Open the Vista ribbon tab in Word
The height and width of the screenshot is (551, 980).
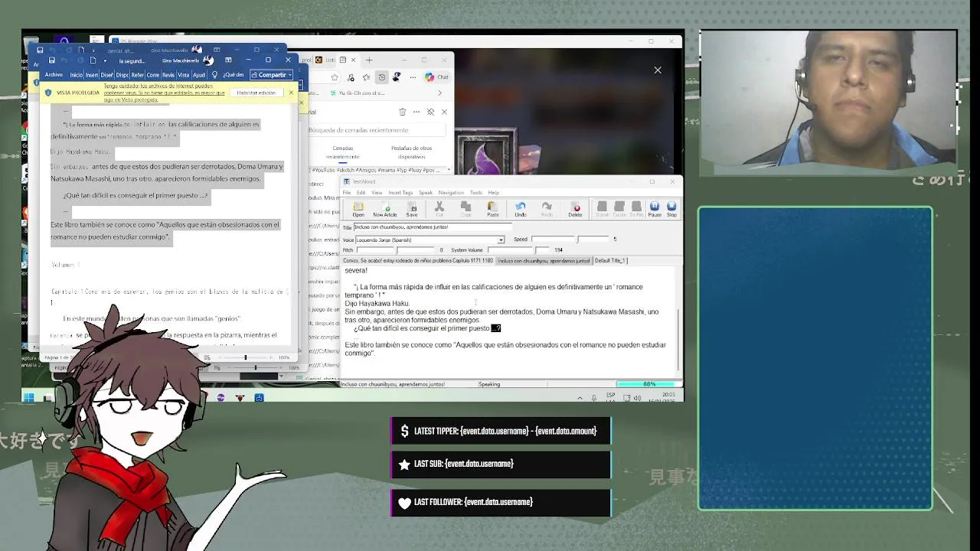pos(184,75)
